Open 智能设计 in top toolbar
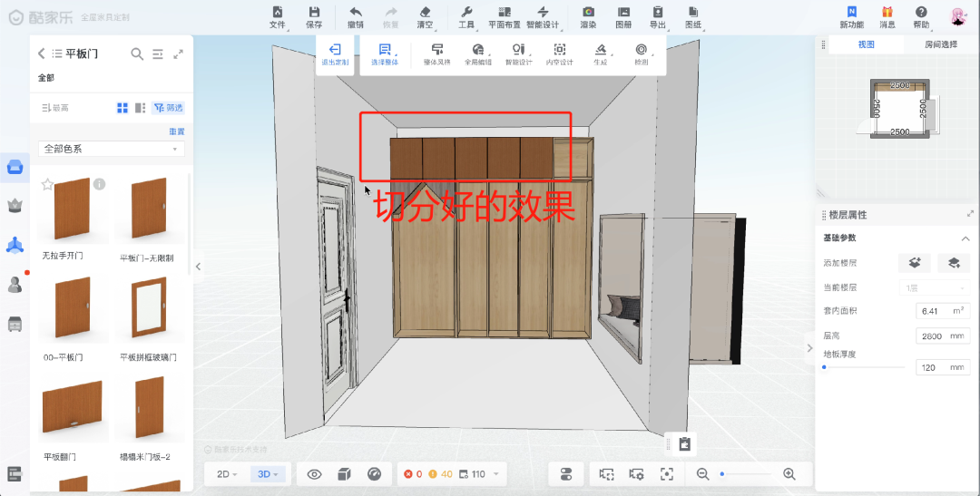Image resolution: width=980 pixels, height=496 pixels. click(x=543, y=17)
